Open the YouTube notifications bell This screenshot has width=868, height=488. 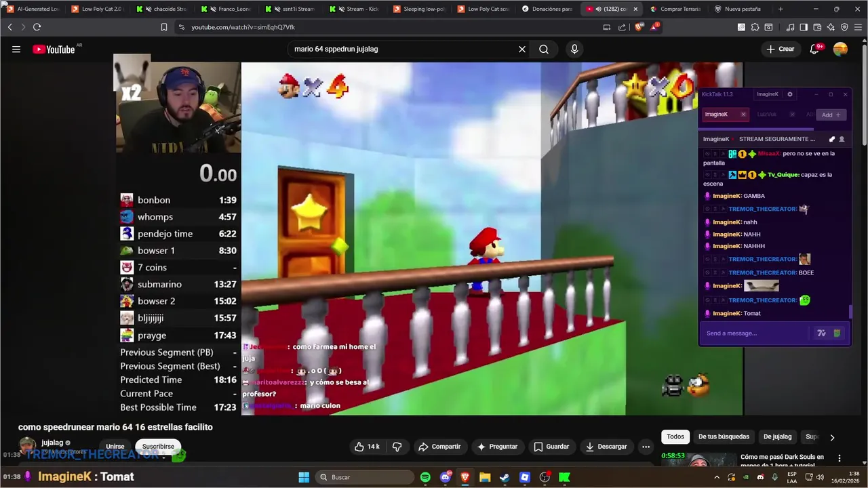tap(815, 49)
